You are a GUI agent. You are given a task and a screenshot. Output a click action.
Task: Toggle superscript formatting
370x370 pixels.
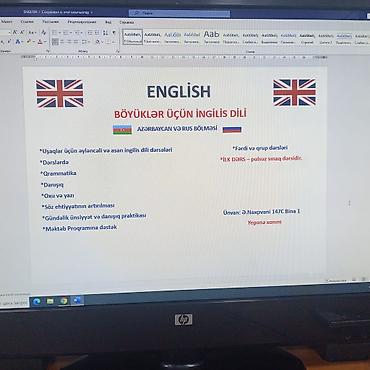click(x=9, y=42)
